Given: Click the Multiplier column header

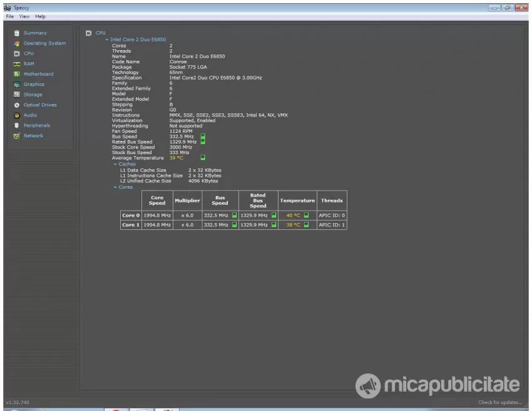Looking at the screenshot, I should tap(187, 200).
